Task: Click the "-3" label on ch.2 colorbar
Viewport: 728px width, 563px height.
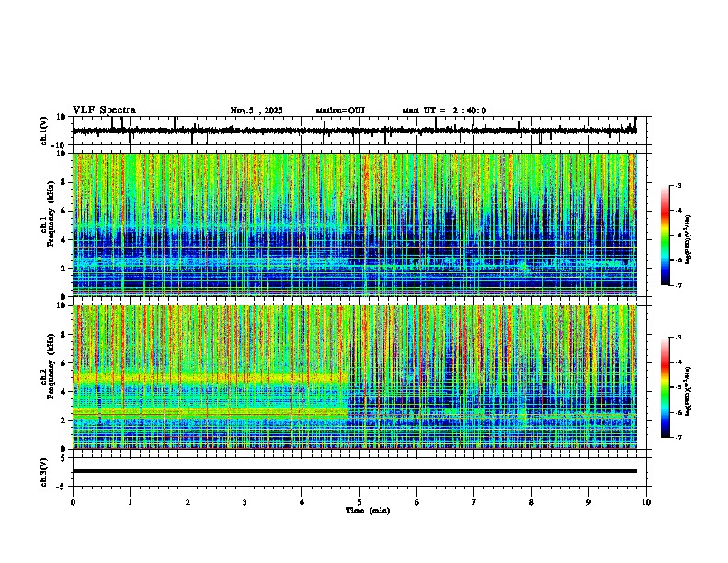Action: (677, 338)
